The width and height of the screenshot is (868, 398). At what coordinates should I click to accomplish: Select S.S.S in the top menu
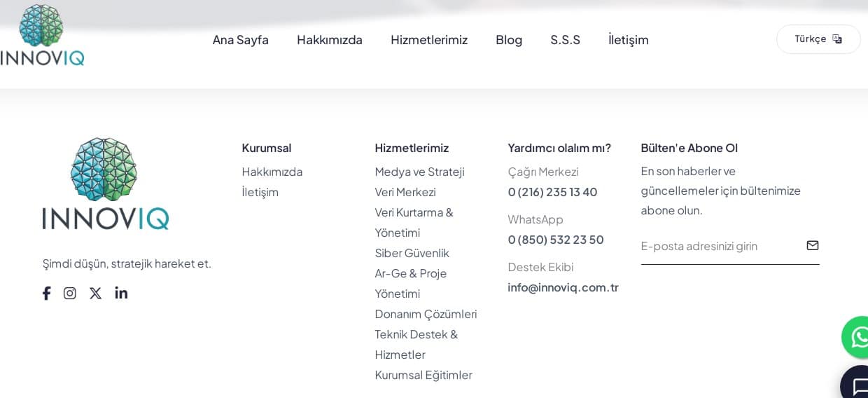coord(565,40)
